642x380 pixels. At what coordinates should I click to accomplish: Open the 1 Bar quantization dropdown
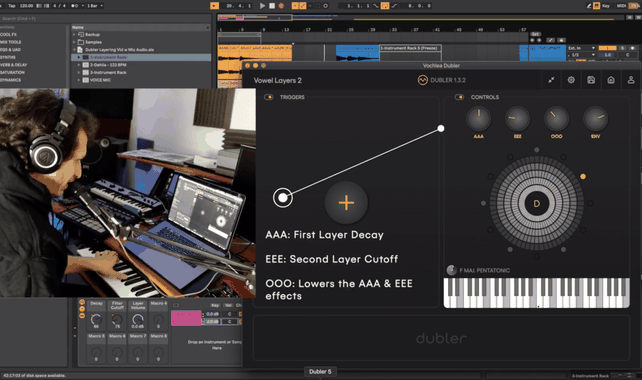(x=94, y=6)
